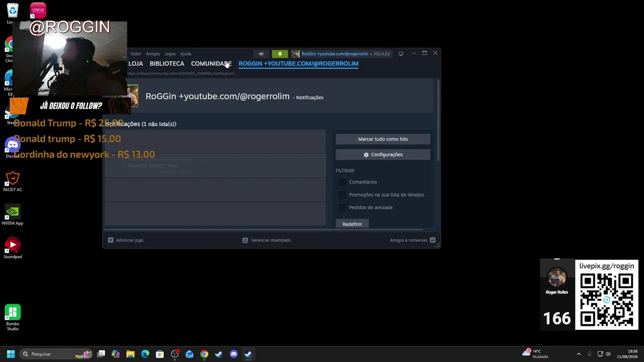The width and height of the screenshot is (644, 362).
Task: Open OBS Studio in the taskbar
Action: click(x=175, y=354)
